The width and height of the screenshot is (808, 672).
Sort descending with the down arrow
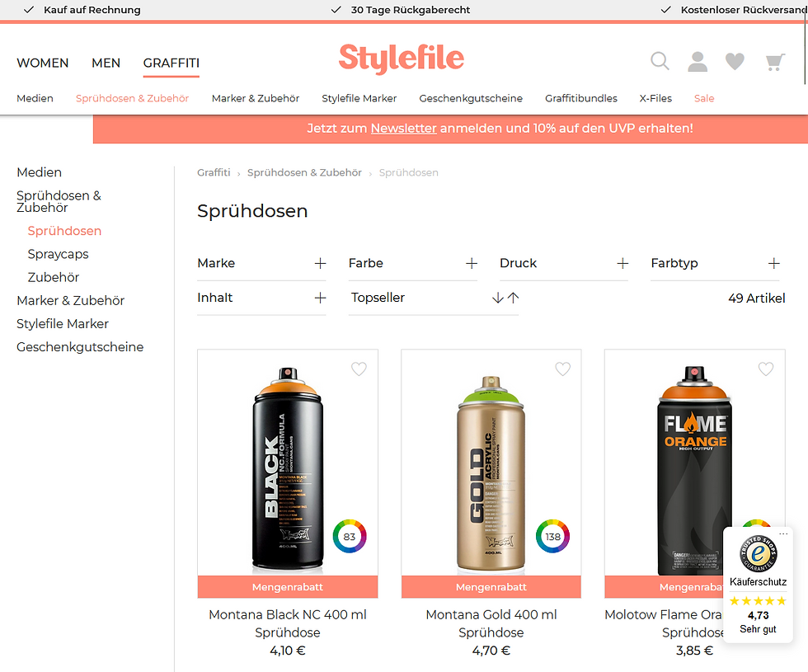[497, 298]
